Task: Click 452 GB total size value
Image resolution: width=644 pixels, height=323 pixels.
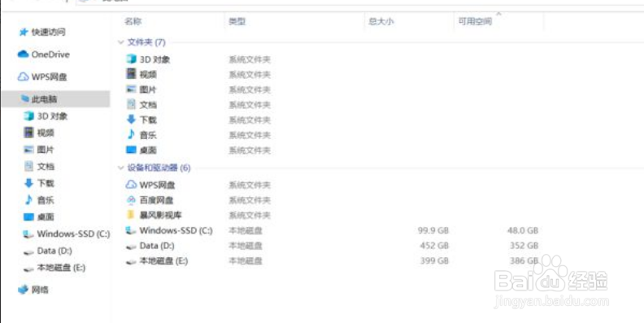Action: [x=434, y=246]
